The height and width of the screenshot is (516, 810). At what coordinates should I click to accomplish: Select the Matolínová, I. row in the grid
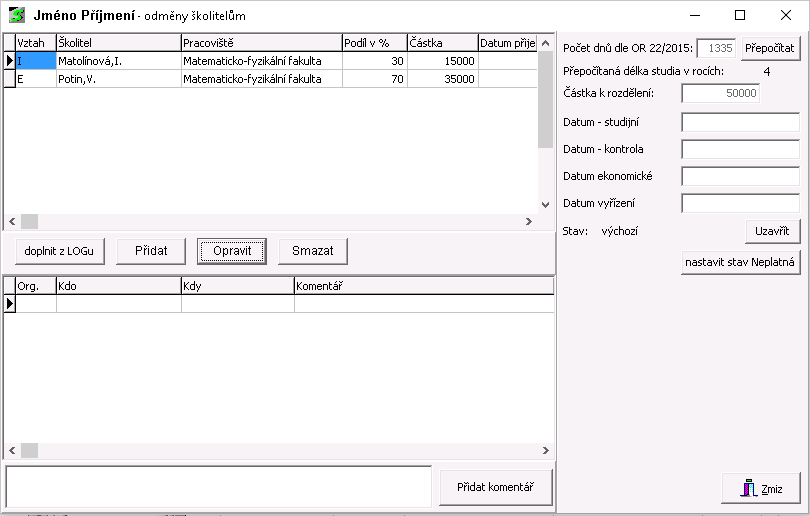[x=117, y=61]
